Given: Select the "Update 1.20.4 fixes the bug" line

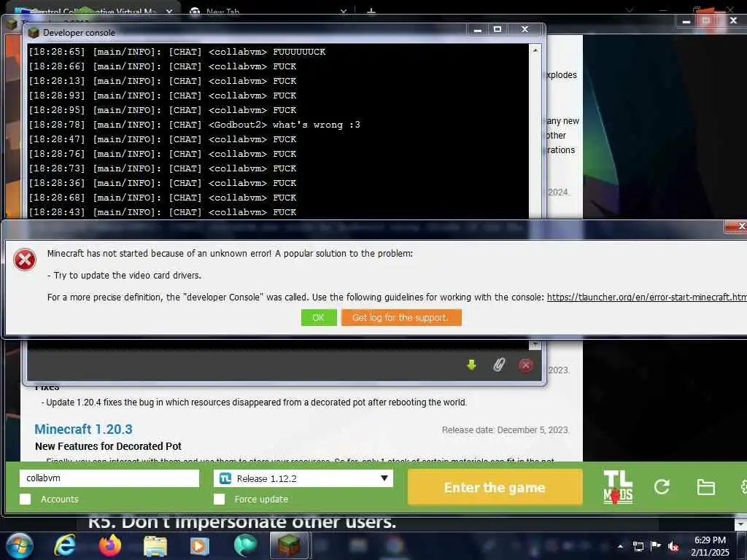Looking at the screenshot, I should click(x=254, y=402).
